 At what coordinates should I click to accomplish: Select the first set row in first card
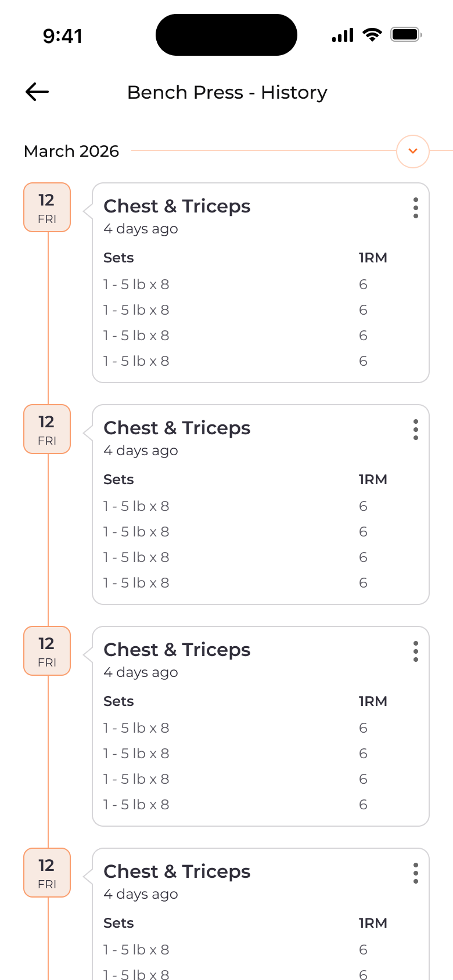pyautogui.click(x=136, y=284)
